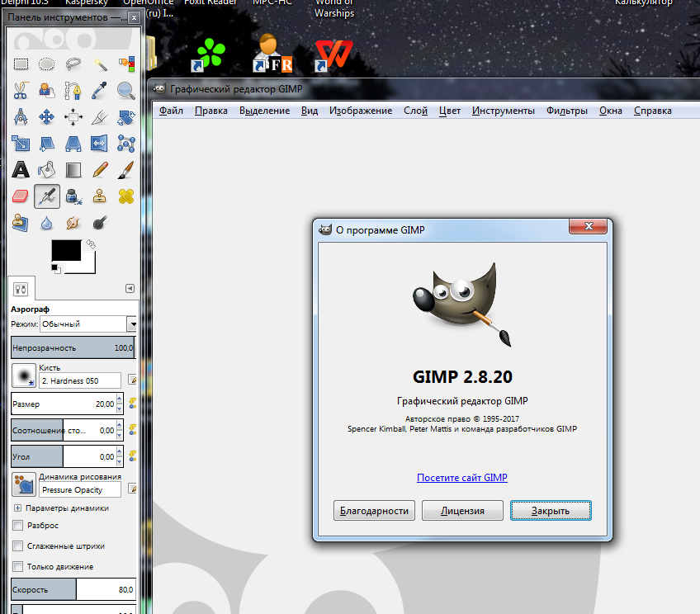700x614 pixels.
Task: Select the Flip tool
Action: 100,144
